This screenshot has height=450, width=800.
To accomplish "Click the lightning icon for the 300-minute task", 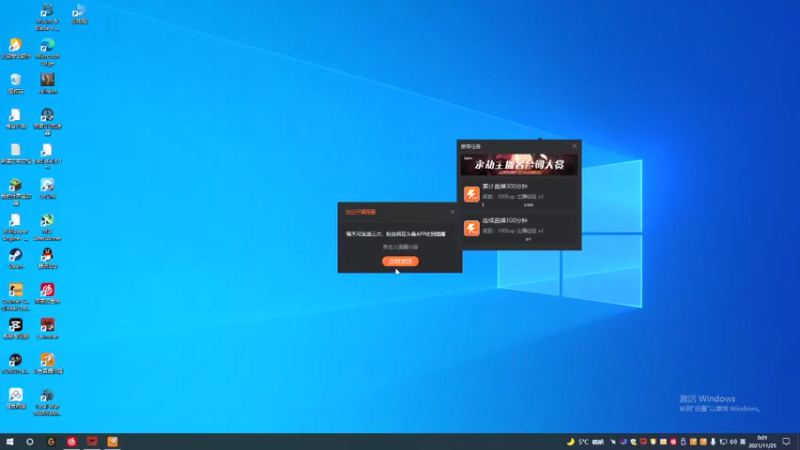I will (x=471, y=194).
